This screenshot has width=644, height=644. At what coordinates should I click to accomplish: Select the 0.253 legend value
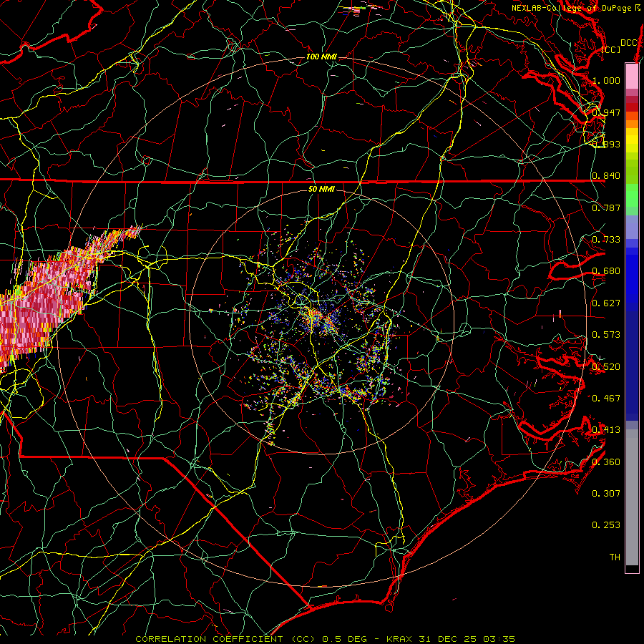606,525
